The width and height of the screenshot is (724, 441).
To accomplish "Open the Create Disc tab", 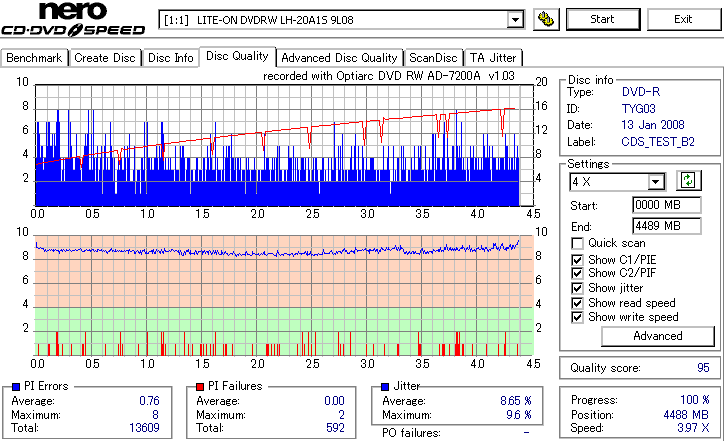I will [x=105, y=58].
